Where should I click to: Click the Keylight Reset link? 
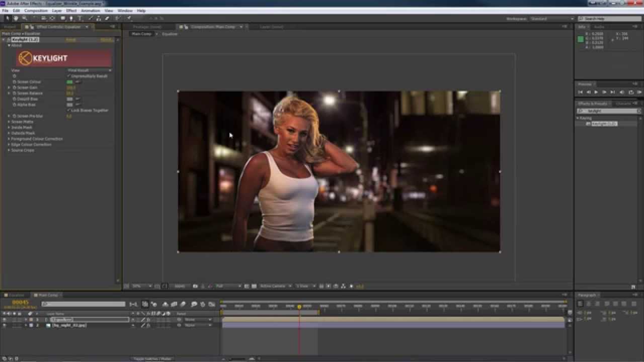71,39
